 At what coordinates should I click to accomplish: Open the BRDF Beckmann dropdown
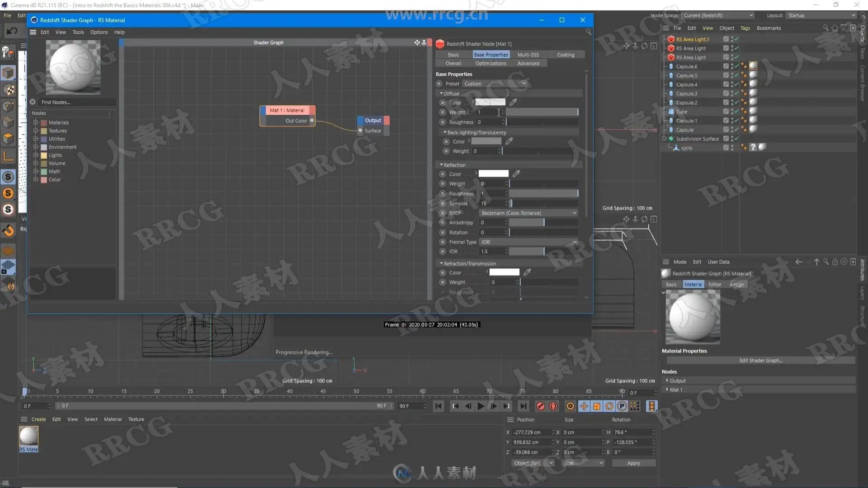pyautogui.click(x=528, y=213)
